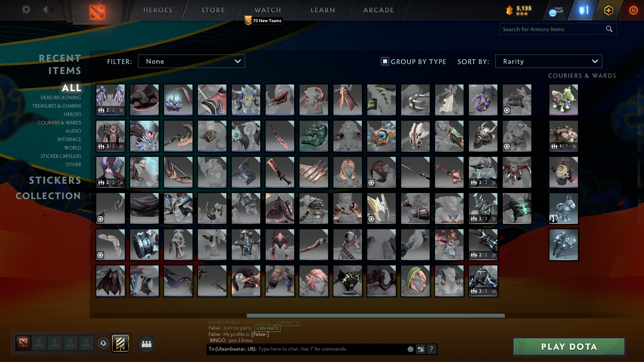Viewport: 644px width, 362px height.
Task: Open the Sort By Rarity dropdown
Action: pos(548,61)
